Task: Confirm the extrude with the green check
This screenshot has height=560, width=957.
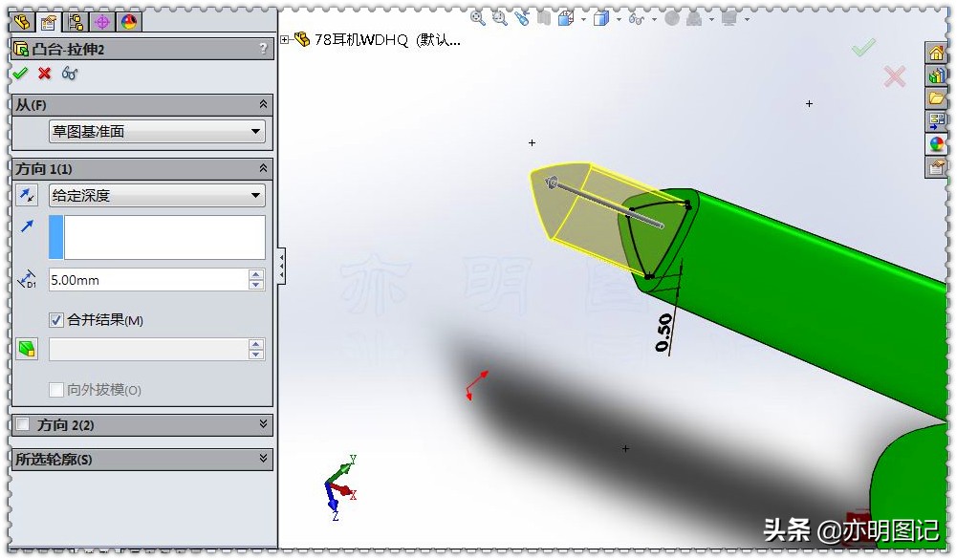Action: coord(20,73)
